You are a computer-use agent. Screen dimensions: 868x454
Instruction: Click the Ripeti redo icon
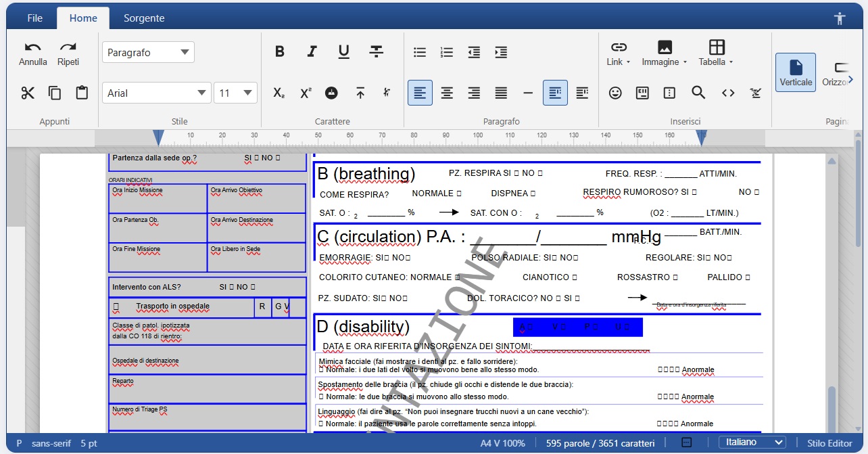(68, 47)
